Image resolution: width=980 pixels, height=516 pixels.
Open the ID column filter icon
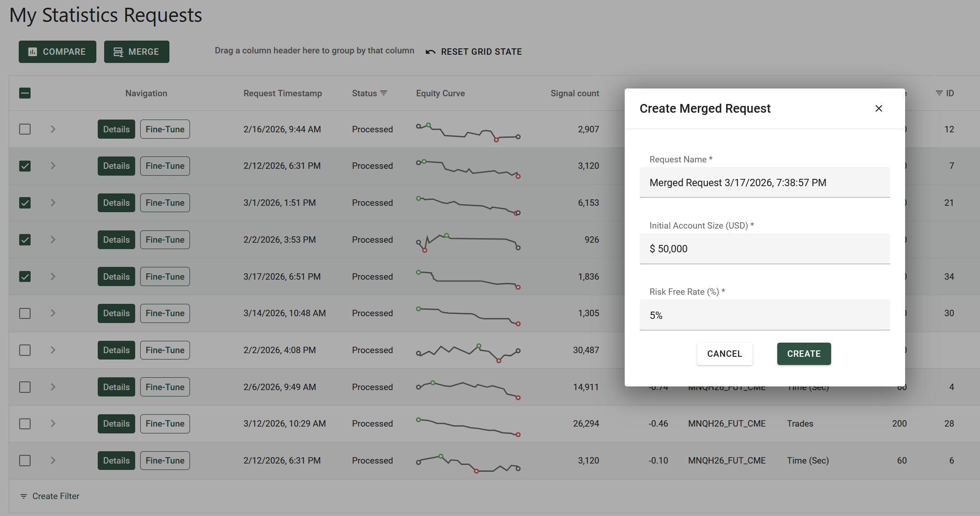coord(939,93)
